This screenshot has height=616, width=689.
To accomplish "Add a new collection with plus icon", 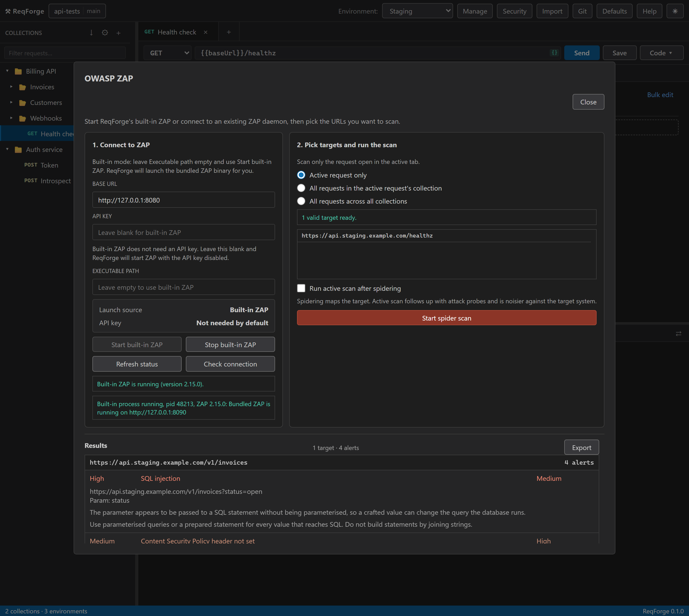I will (118, 33).
